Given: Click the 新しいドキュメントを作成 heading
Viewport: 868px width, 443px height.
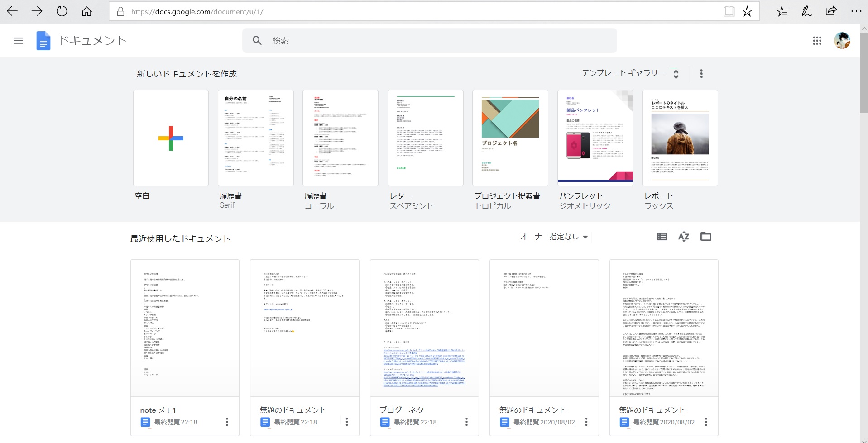Looking at the screenshot, I should point(187,74).
